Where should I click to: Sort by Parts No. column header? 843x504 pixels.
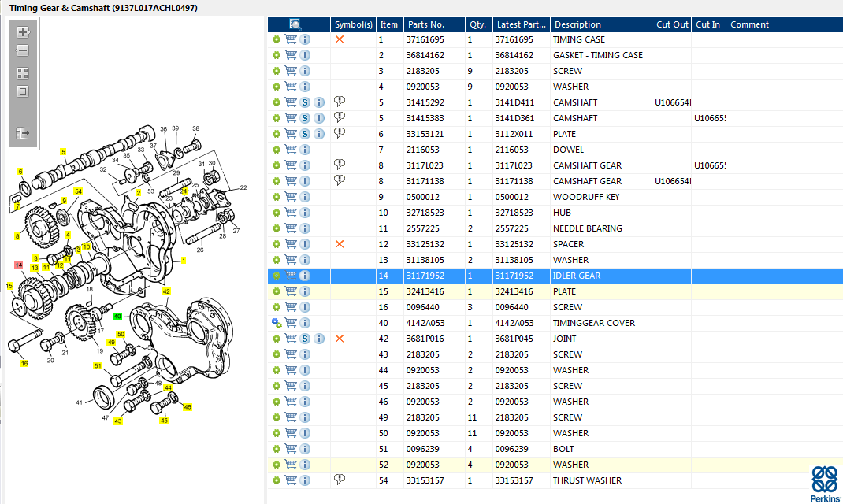pyautogui.click(x=425, y=24)
